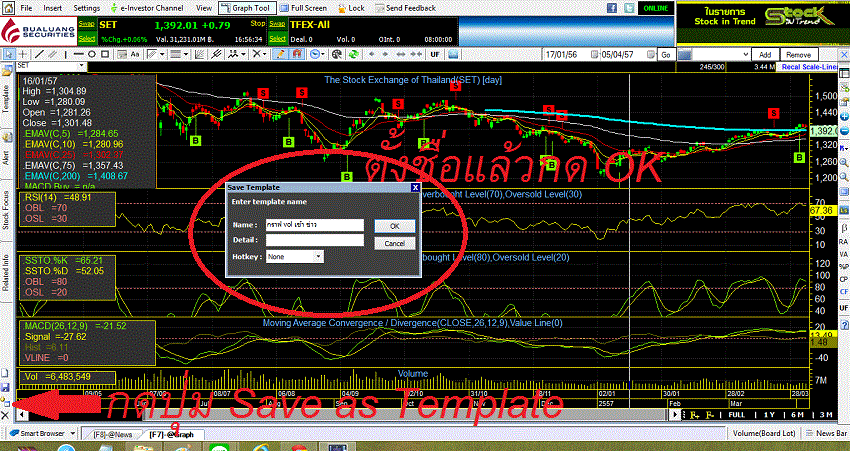Screen dimensions: 850x451
Task: Click Send Feedback
Action: pyautogui.click(x=406, y=8)
